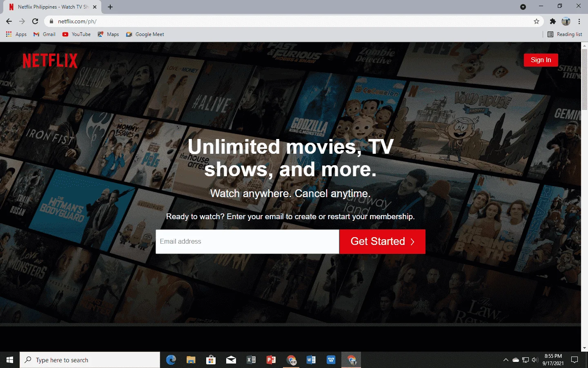Viewport: 588px width, 368px height.
Task: Open WPS Office from the taskbar
Action: 331,360
